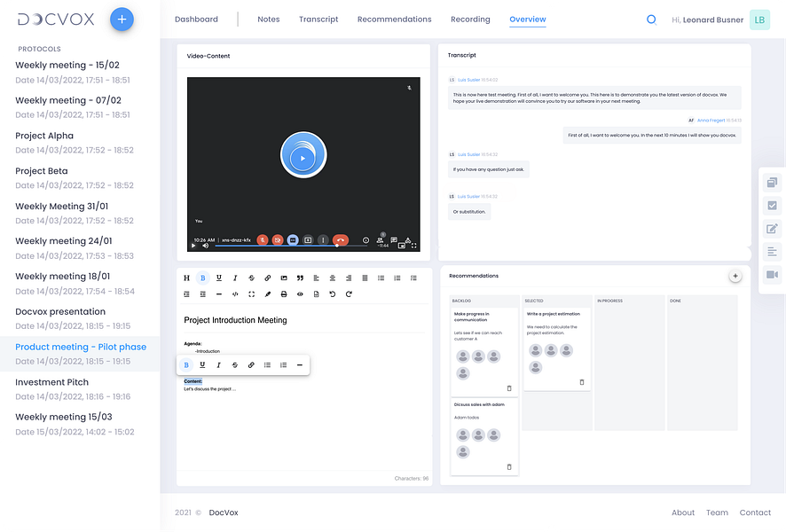Go to the Recording tab
The image size is (786, 532).
coord(470,20)
